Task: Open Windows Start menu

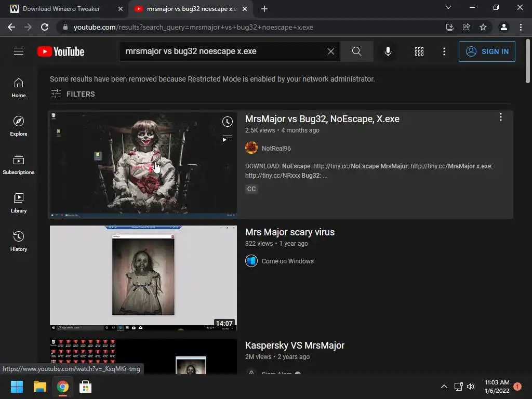Action: coord(17,387)
